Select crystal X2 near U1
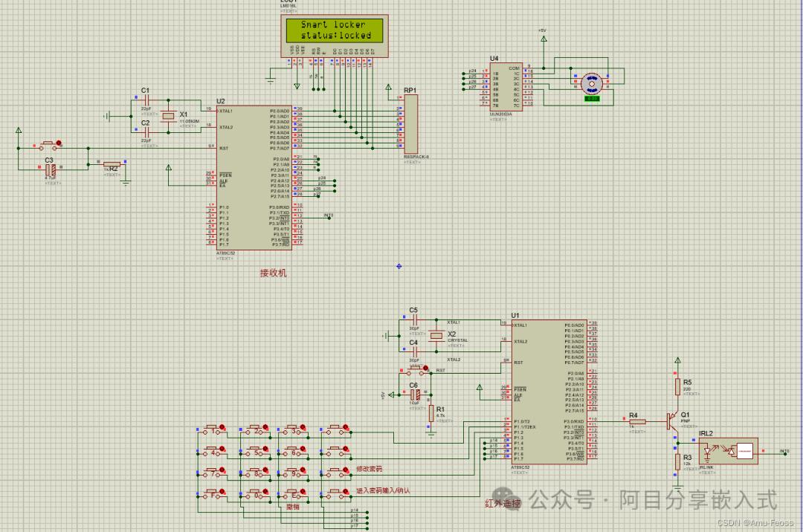Viewport: 803px width, 532px height. point(436,336)
